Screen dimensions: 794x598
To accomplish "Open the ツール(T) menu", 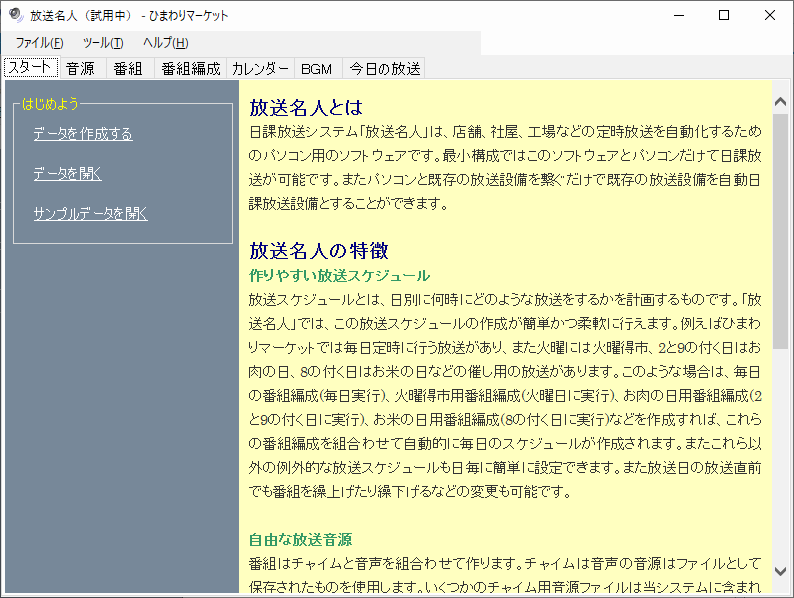I will (x=103, y=43).
